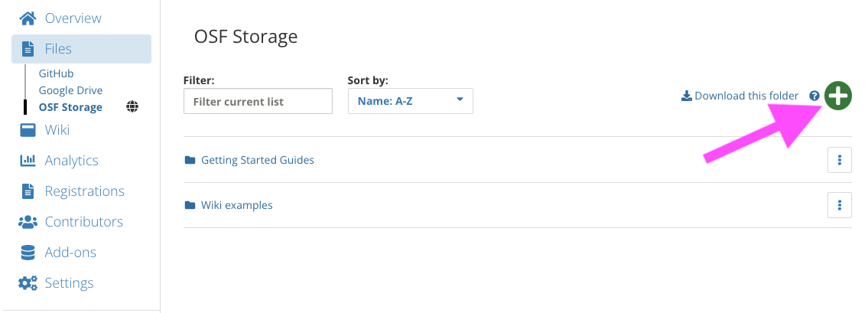Image resolution: width=868 pixels, height=313 pixels.
Task: Click the Filter current list field
Action: [258, 101]
